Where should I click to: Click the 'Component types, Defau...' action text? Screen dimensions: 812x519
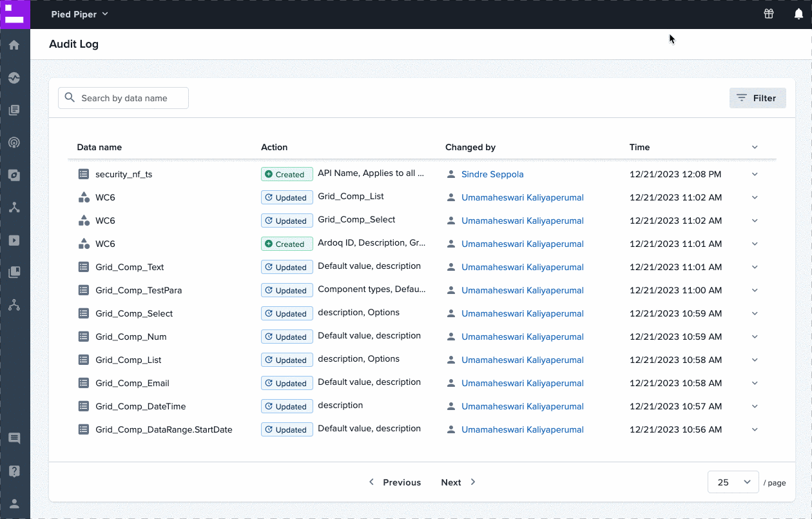(x=372, y=289)
